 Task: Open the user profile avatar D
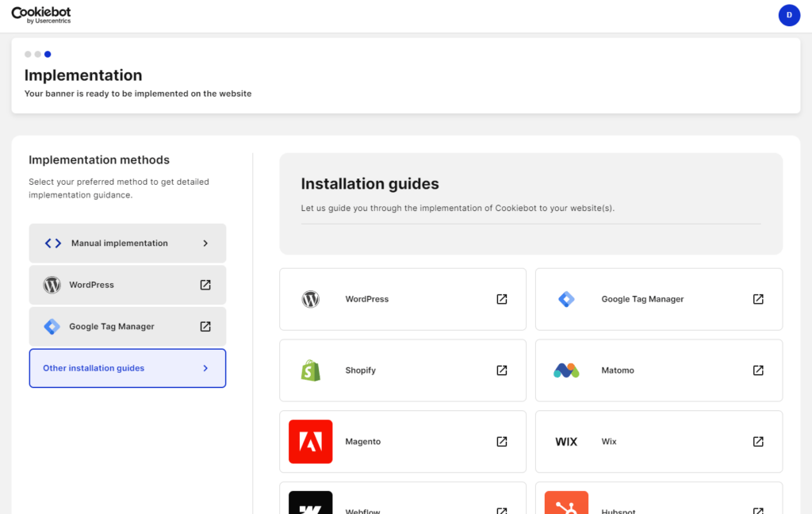(789, 15)
